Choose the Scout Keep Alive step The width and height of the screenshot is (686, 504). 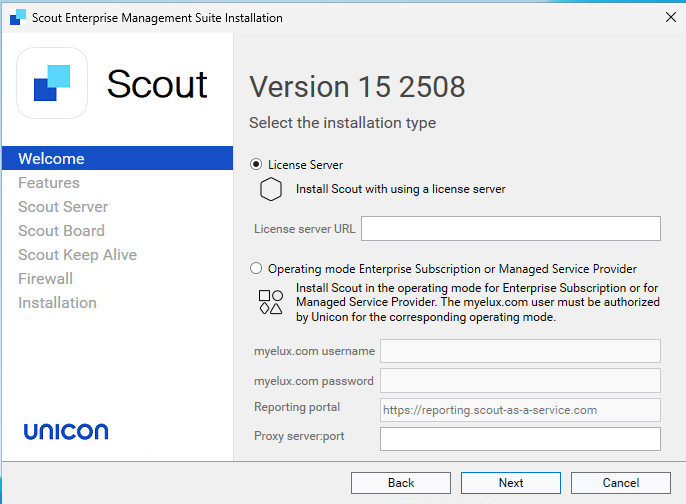77,255
